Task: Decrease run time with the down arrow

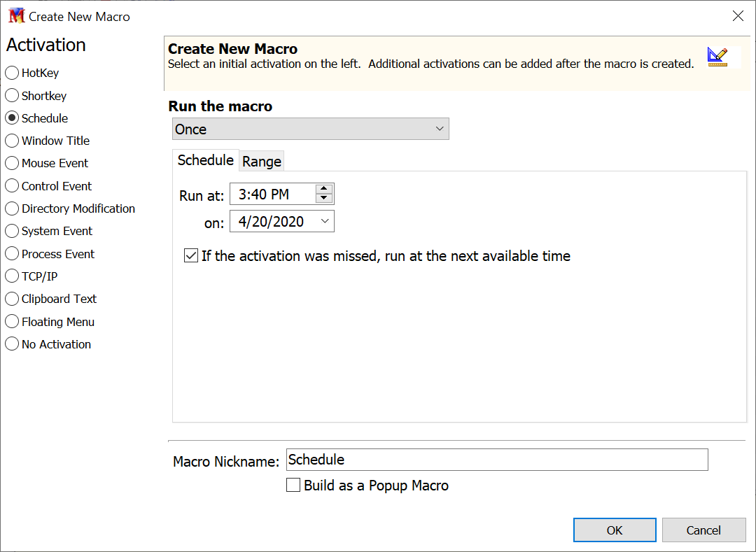Action: pos(323,199)
